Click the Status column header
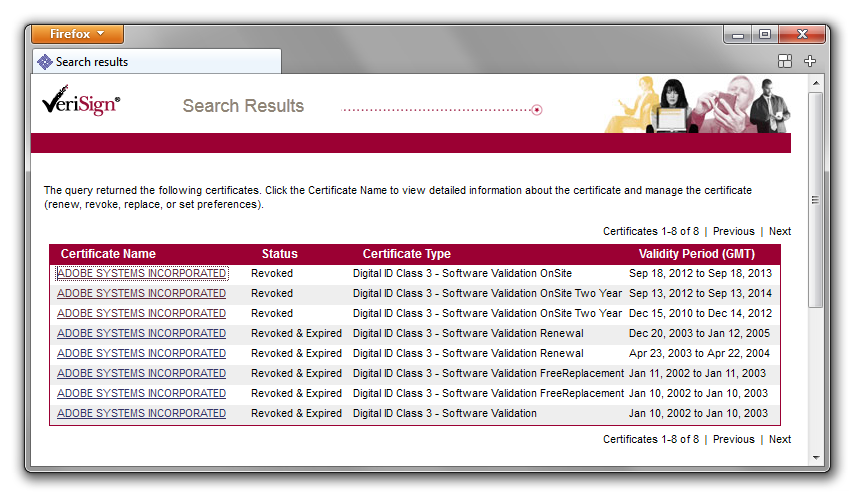Screen dimensions: 861x499 279,254
